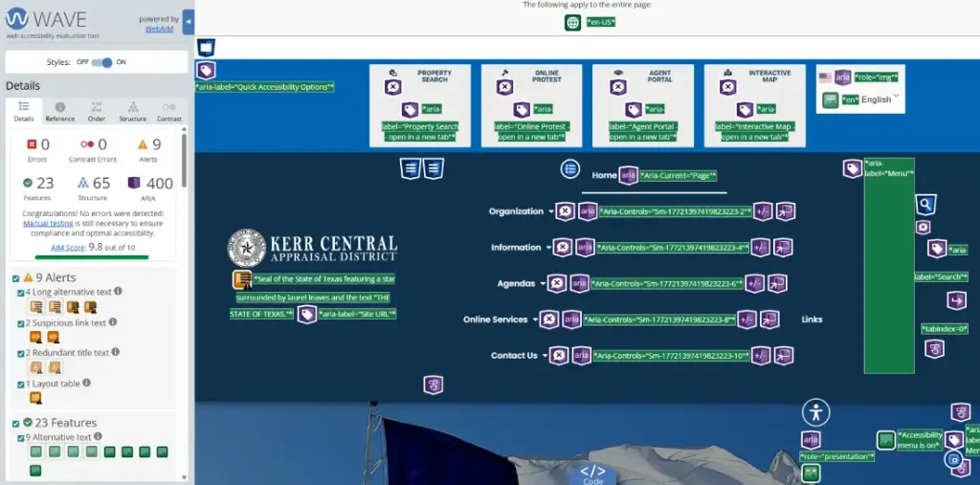
Task: Uncheck the 9 Alerts checkbox
Action: click(x=15, y=278)
